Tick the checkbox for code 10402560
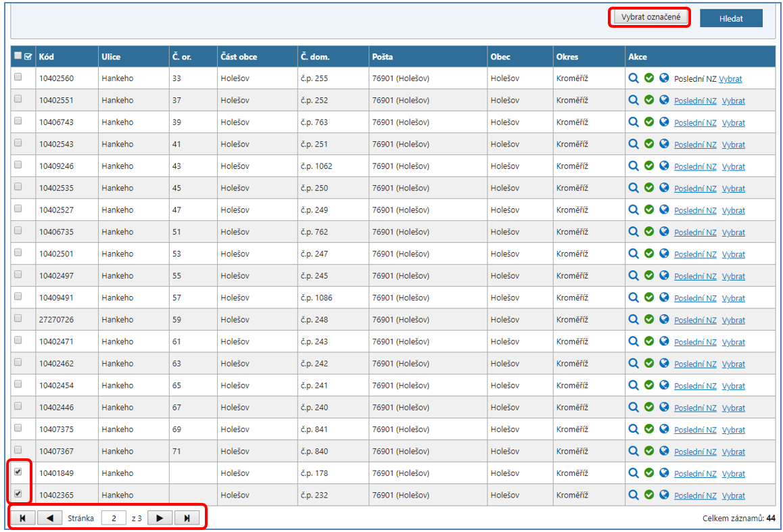The width and height of the screenshot is (783, 532). (x=18, y=78)
